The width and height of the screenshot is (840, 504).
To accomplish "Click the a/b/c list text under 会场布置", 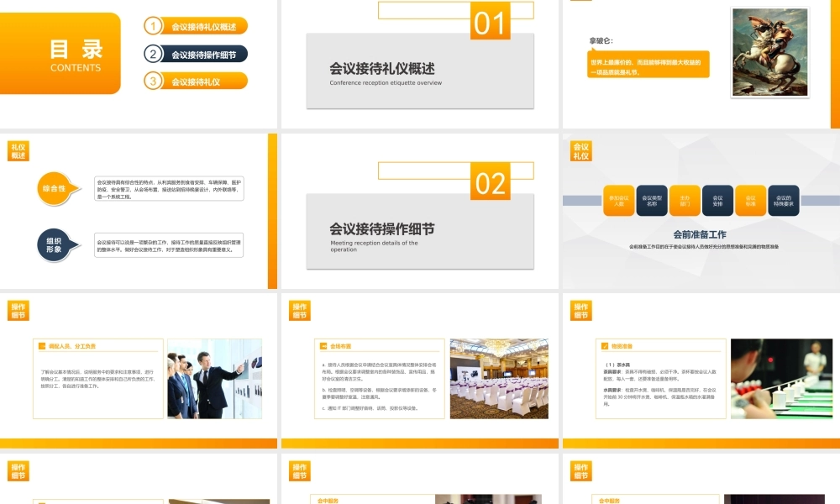I will [380, 386].
